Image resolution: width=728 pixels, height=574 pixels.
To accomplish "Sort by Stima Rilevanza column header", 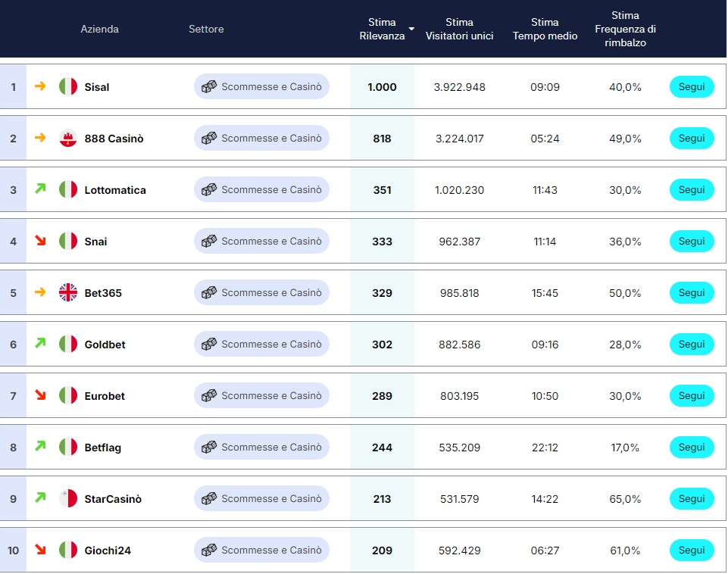I will point(382,29).
